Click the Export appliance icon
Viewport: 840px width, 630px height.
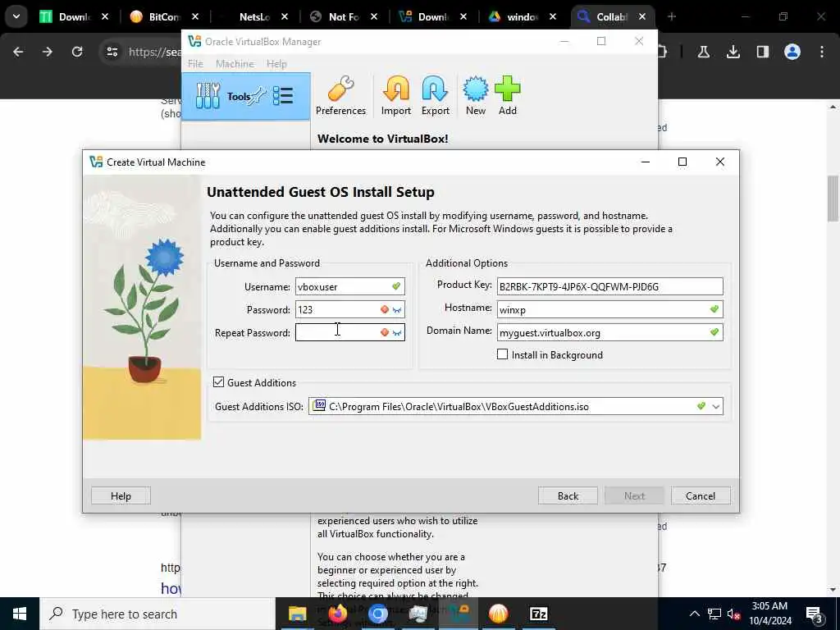tap(435, 97)
